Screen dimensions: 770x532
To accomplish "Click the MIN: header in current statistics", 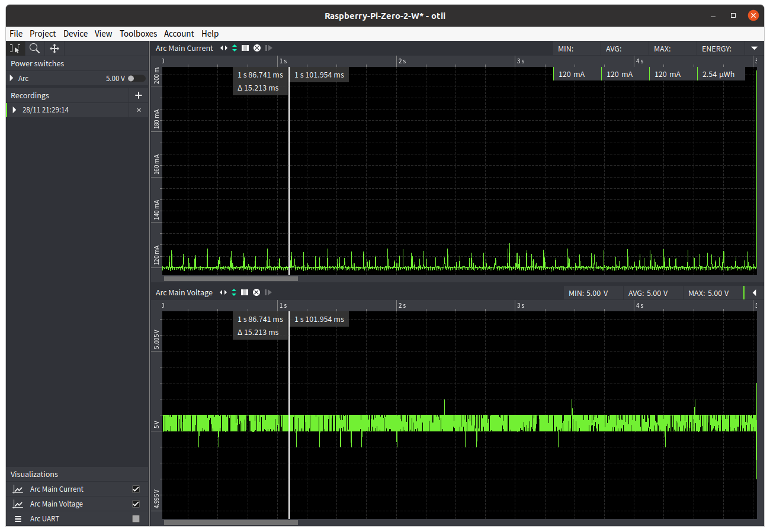I will tap(566, 49).
